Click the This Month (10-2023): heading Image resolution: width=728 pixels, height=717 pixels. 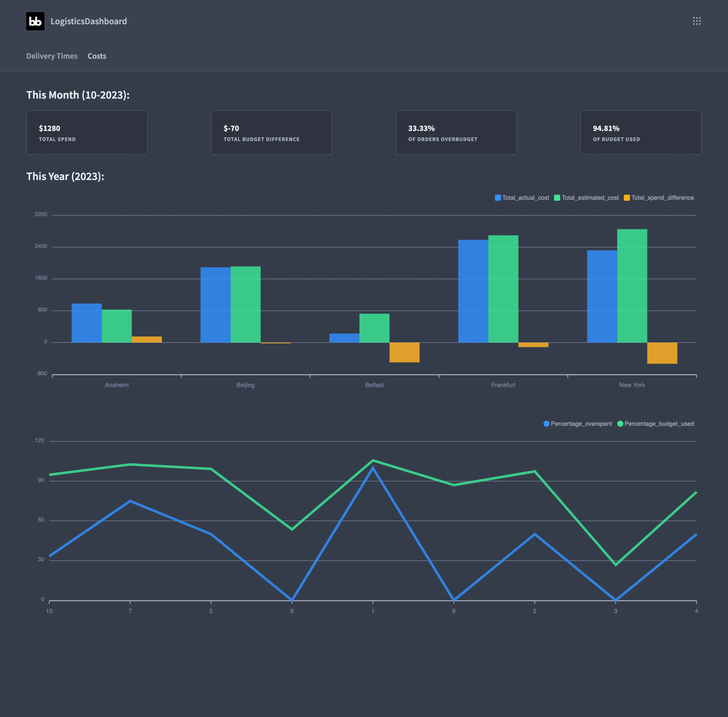point(78,95)
